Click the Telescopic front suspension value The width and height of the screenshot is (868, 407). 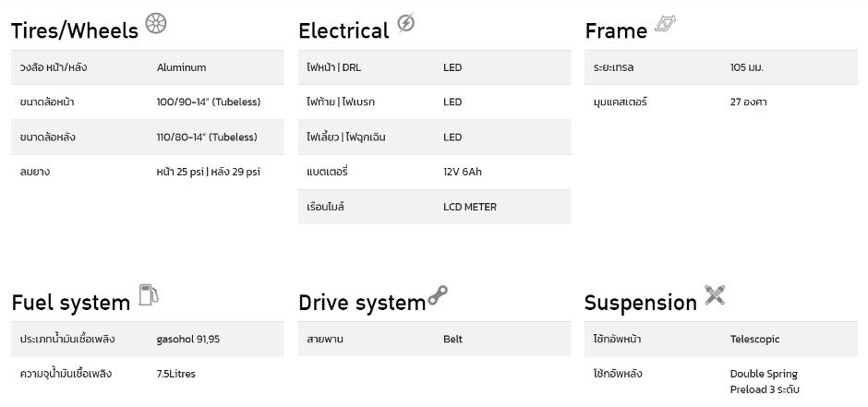(x=755, y=339)
